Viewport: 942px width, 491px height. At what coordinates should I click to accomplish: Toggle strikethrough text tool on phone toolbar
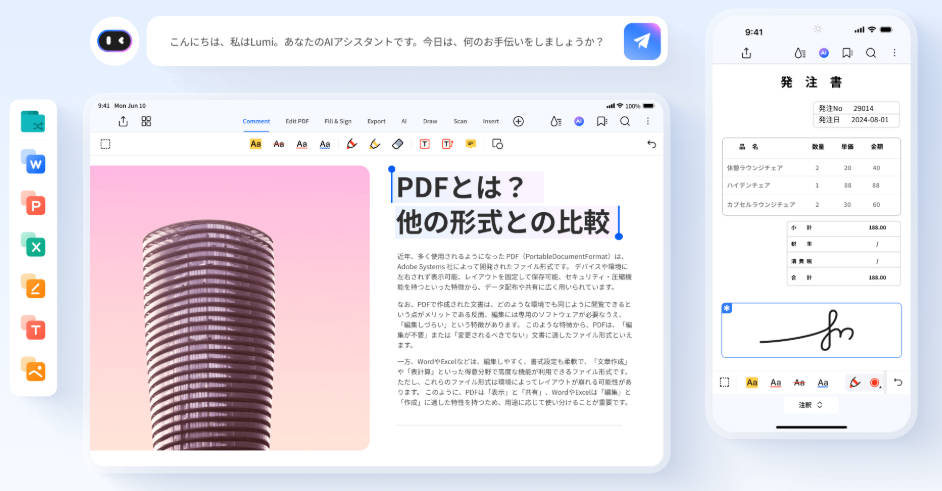pyautogui.click(x=798, y=382)
